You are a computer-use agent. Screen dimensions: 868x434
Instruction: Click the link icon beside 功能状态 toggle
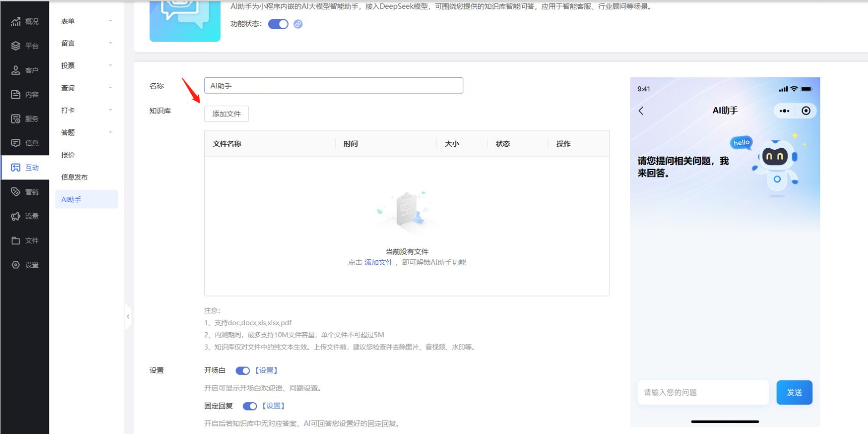point(298,24)
